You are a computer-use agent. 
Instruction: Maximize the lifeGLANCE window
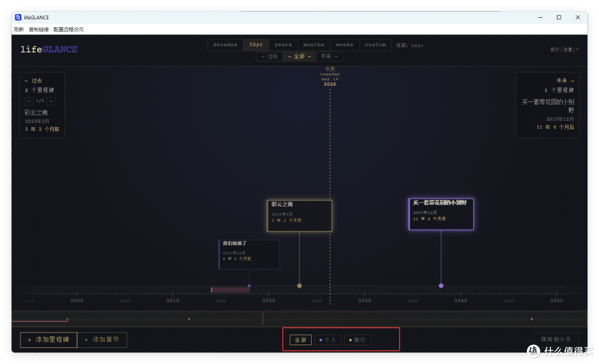(x=559, y=18)
